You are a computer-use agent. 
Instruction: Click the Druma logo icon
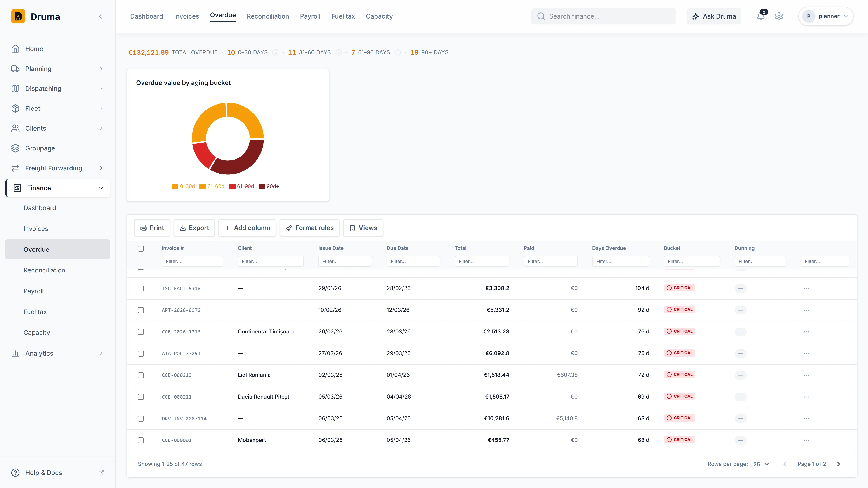click(18, 16)
